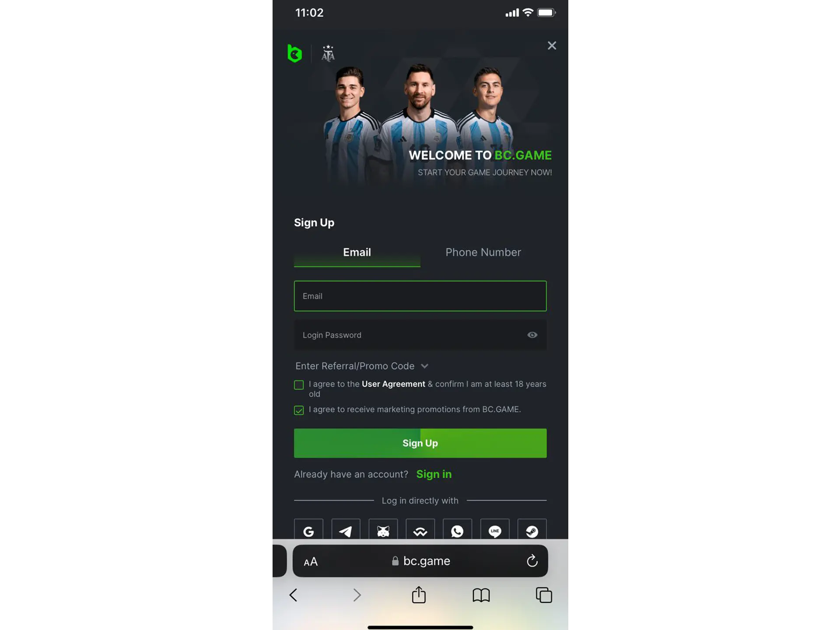This screenshot has height=630, width=840.
Task: Disable the marketing promotions checkbox
Action: 299,409
